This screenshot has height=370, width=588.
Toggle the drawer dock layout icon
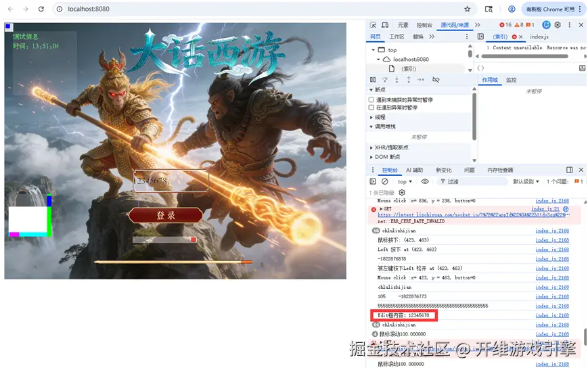pyautogui.click(x=569, y=170)
